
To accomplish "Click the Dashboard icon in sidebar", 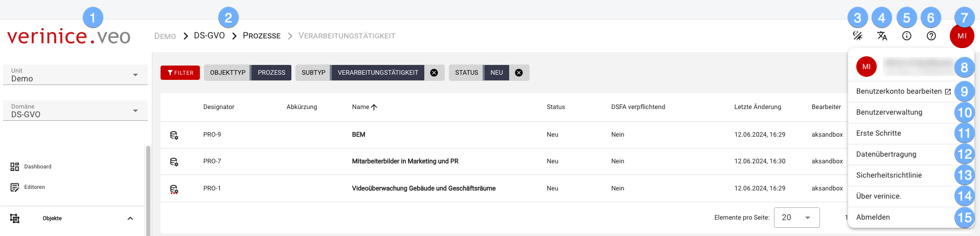I will click(15, 167).
